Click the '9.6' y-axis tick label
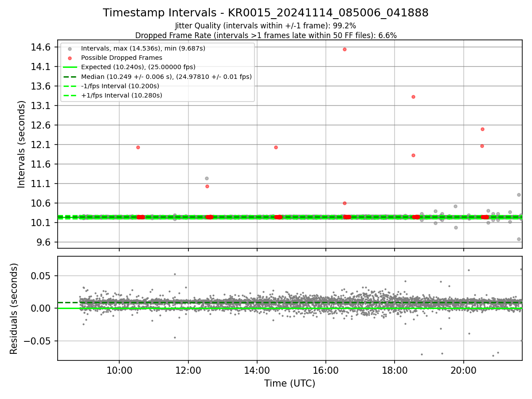This screenshot has width=532, height=399. coord(45,242)
